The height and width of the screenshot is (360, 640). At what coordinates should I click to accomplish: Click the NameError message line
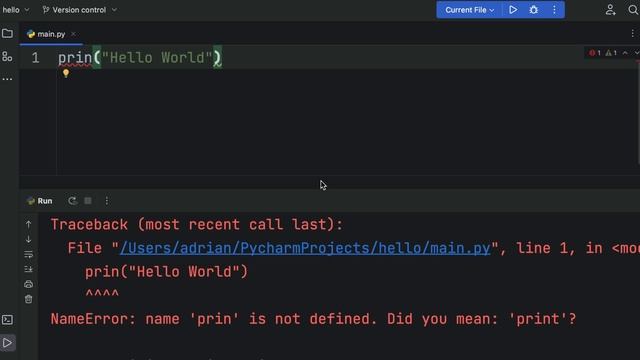(313, 319)
